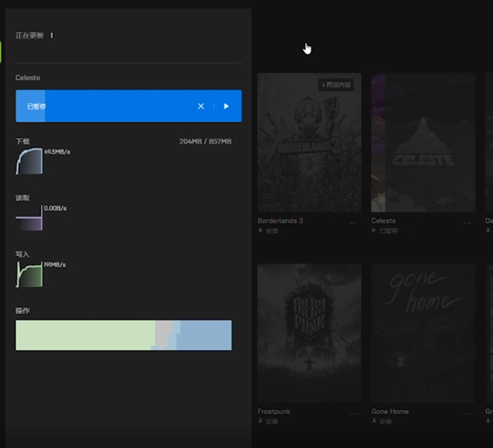The height and width of the screenshot is (448, 493).
Task: Open Frostpunk three-dots options menu
Action: [x=353, y=413]
